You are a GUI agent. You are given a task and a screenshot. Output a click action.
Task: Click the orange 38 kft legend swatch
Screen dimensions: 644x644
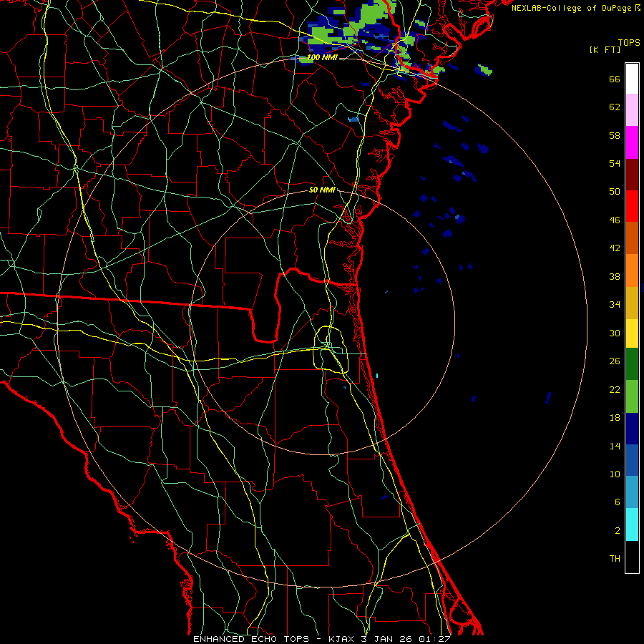632,270
